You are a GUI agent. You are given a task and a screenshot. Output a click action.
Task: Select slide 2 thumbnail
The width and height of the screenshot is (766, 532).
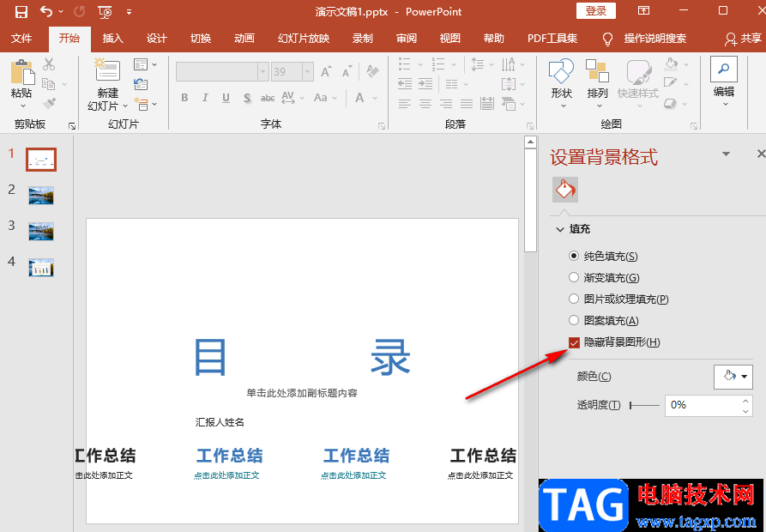point(41,196)
